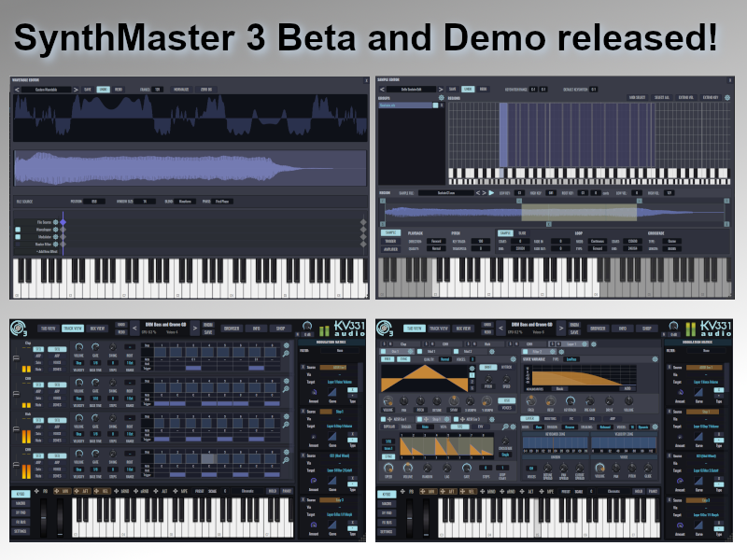Open the oscillator waveform gear icon

472,369
